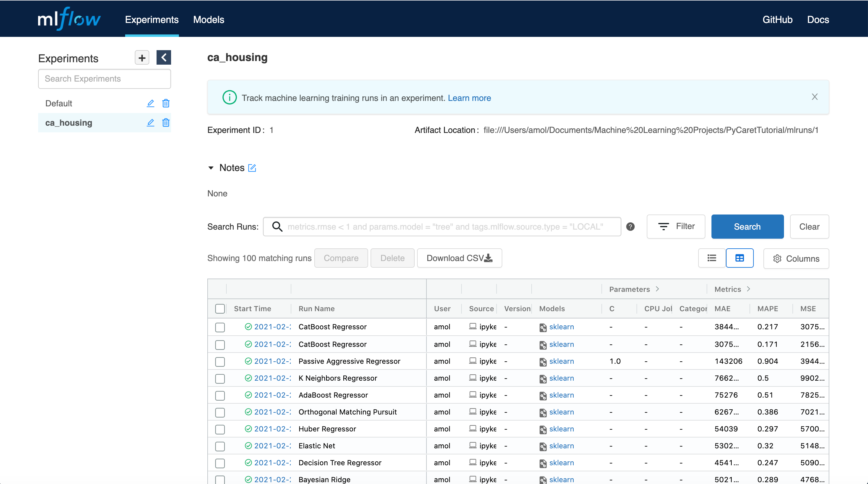Open Docs in the header
The width and height of the screenshot is (868, 484).
[818, 20]
